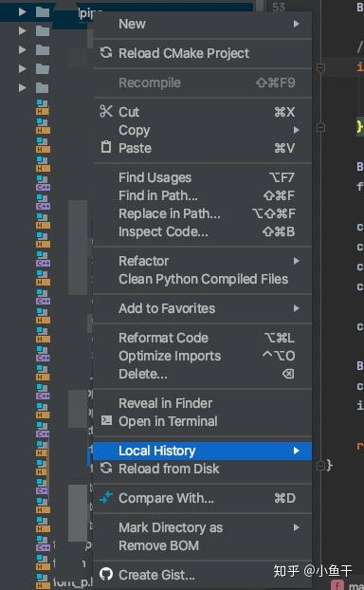Click the terminal icon beside Open in Terminal
Image resolution: width=364 pixels, height=590 pixels.
click(106, 420)
